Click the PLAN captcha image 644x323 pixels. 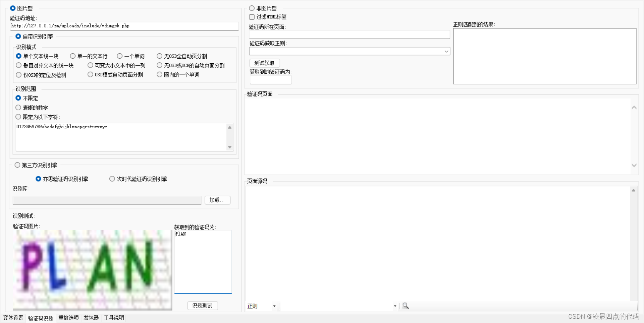(x=93, y=270)
